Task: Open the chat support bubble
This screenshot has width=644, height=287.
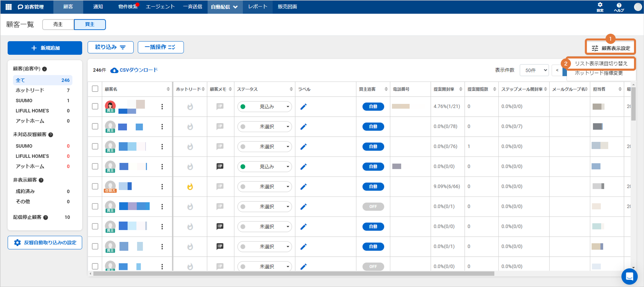Action: [629, 276]
